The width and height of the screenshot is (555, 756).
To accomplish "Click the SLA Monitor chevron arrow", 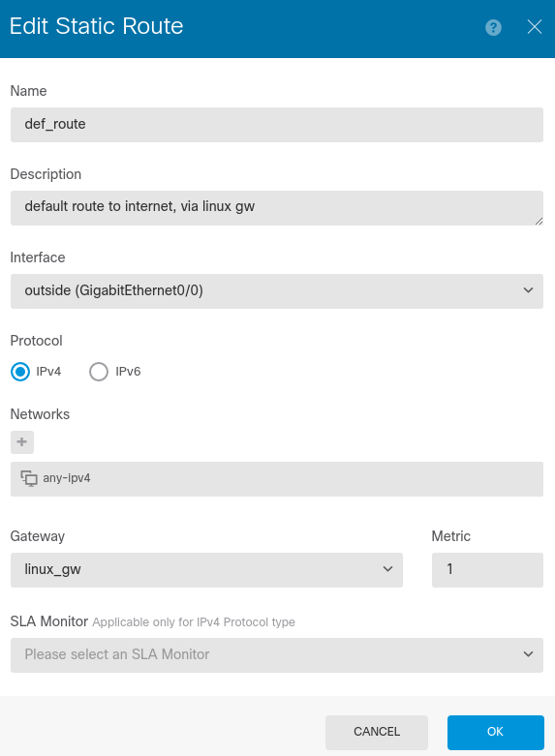I will tap(529, 654).
